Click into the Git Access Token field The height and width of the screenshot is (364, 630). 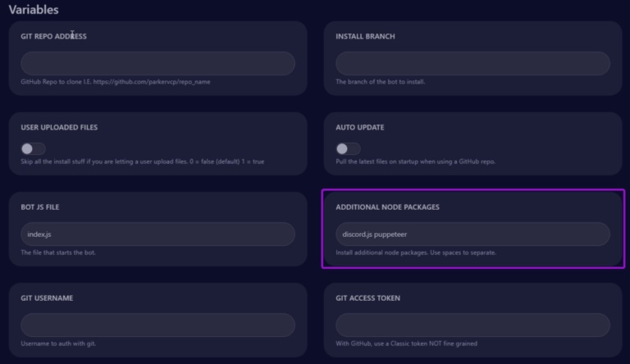472,325
